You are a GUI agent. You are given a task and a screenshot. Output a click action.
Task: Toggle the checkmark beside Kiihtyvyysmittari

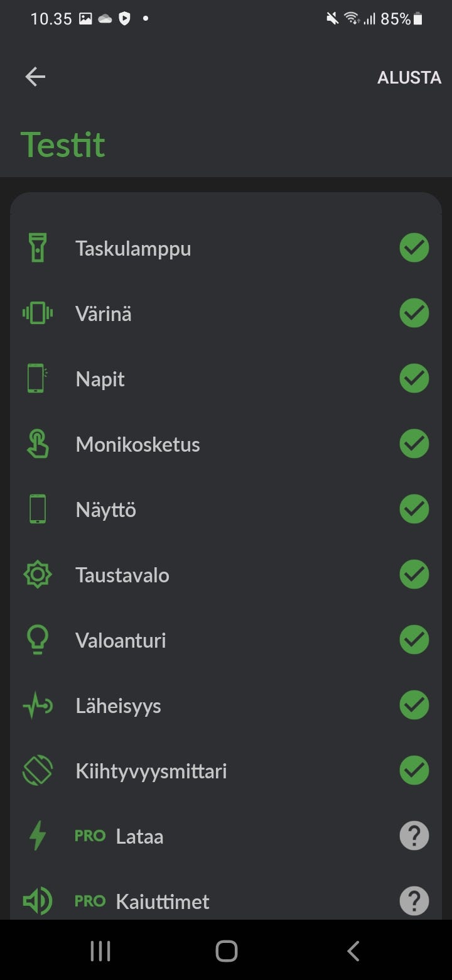pos(414,770)
